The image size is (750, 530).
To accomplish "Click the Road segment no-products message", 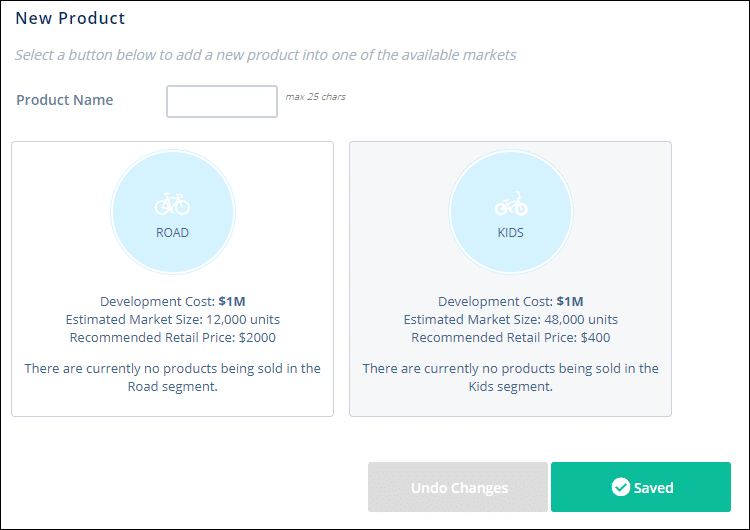I will tap(172, 377).
